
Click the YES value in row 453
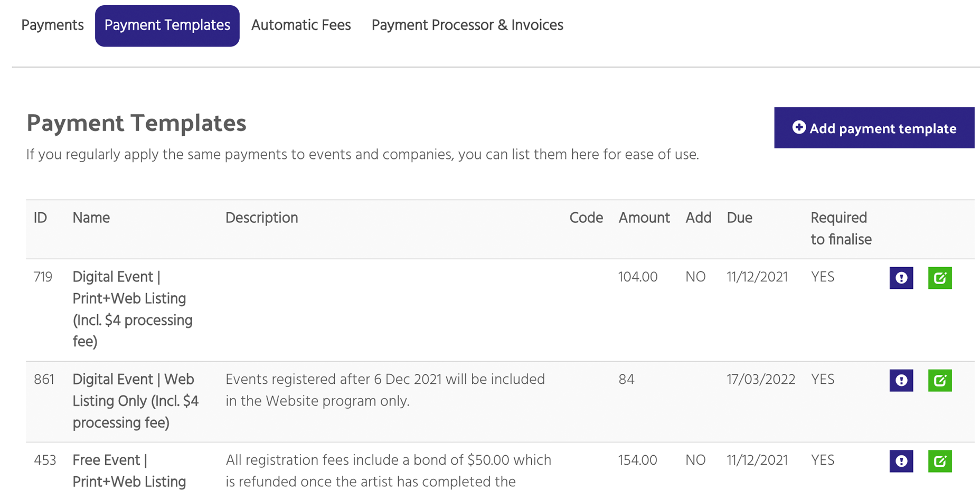(823, 460)
